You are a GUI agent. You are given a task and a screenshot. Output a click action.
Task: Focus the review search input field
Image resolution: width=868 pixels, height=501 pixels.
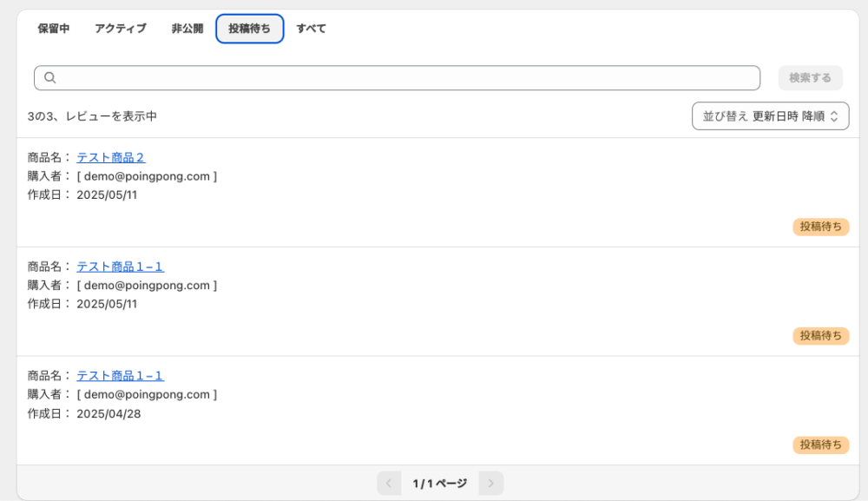pos(397,77)
